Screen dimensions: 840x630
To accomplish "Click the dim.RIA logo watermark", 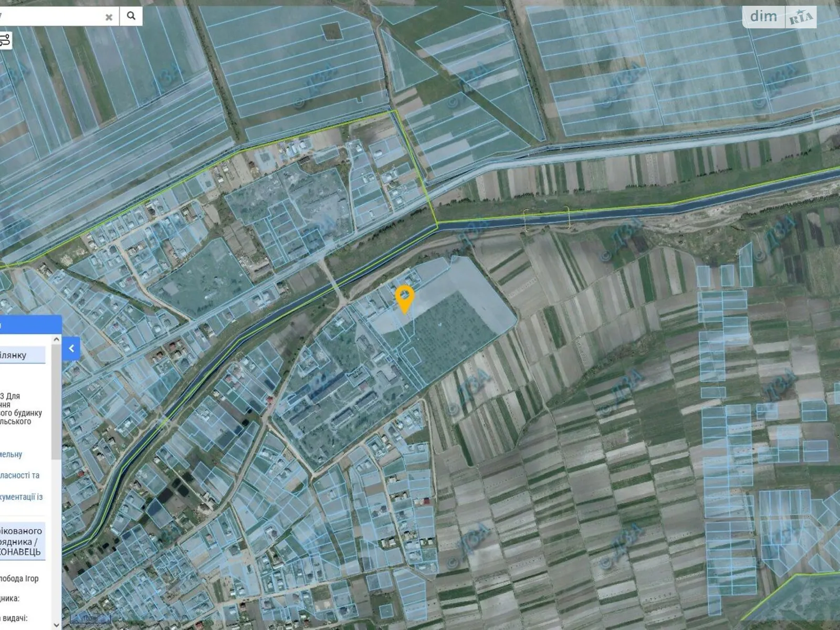I will point(779,17).
